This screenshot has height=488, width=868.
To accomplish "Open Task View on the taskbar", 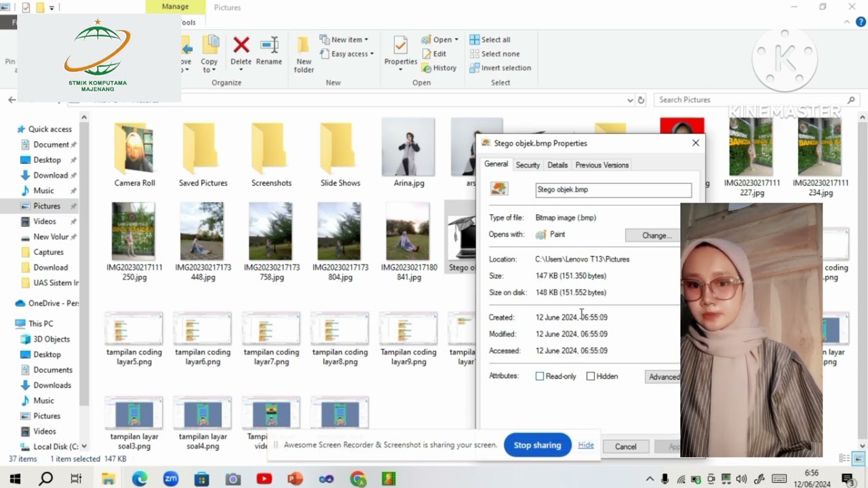I will [x=77, y=479].
